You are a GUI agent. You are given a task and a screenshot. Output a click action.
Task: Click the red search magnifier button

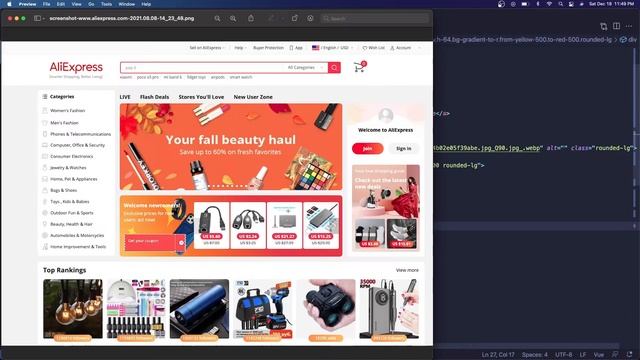pyautogui.click(x=334, y=68)
